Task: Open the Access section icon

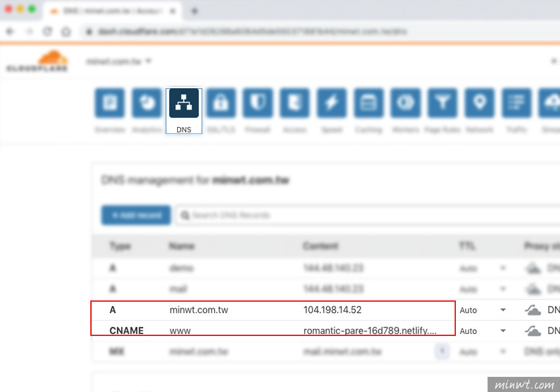Action: pyautogui.click(x=294, y=103)
